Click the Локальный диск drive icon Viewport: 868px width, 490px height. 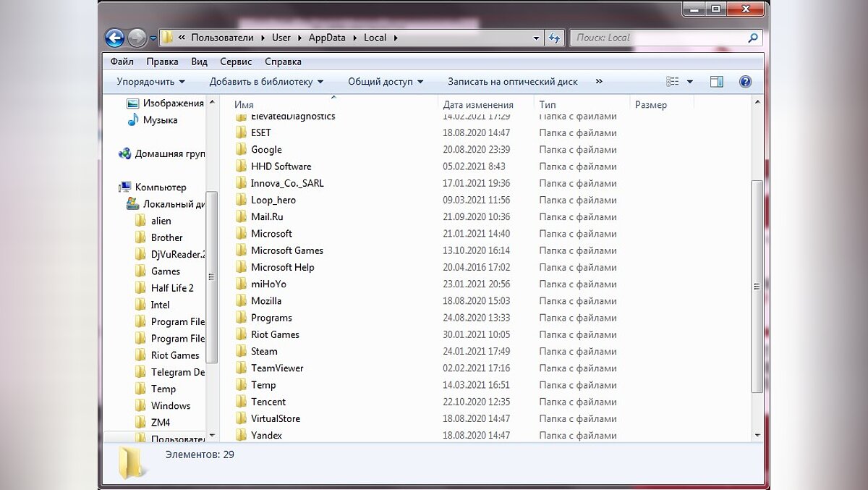point(133,204)
